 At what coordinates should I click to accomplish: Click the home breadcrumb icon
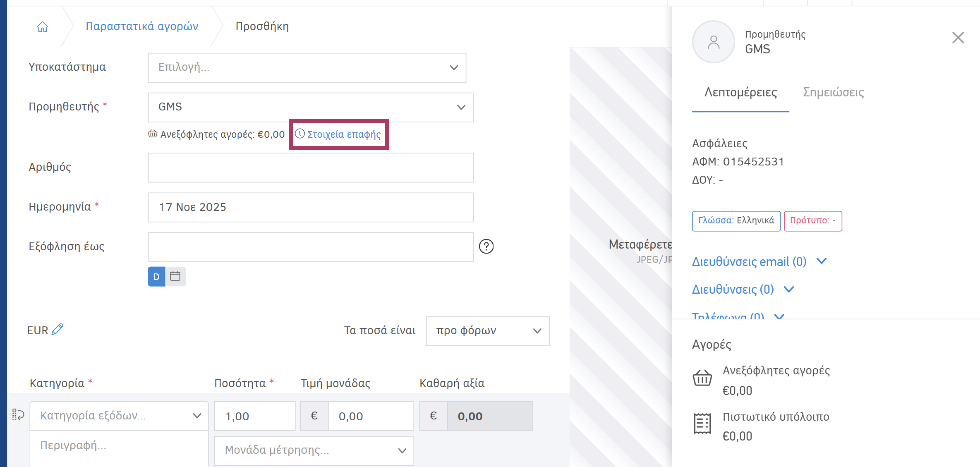(x=43, y=27)
